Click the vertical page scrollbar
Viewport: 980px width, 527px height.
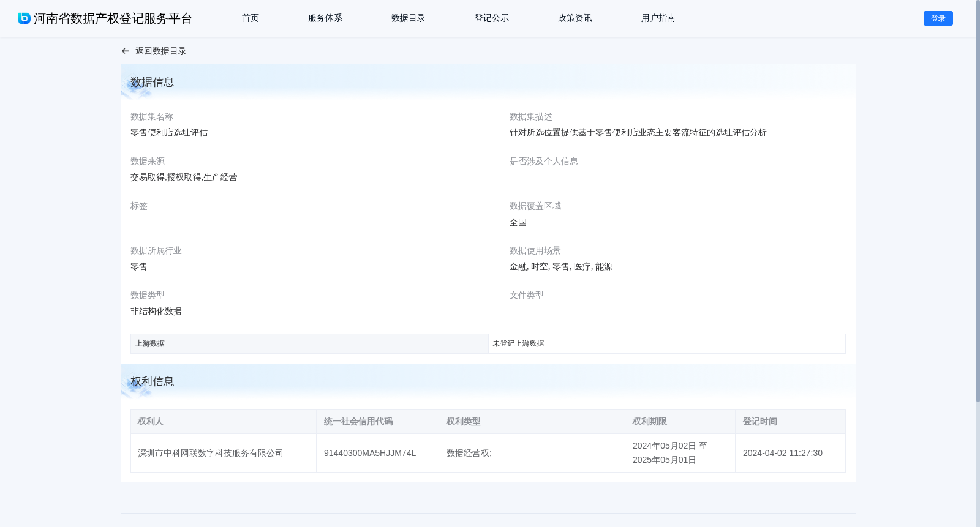tap(978, 202)
